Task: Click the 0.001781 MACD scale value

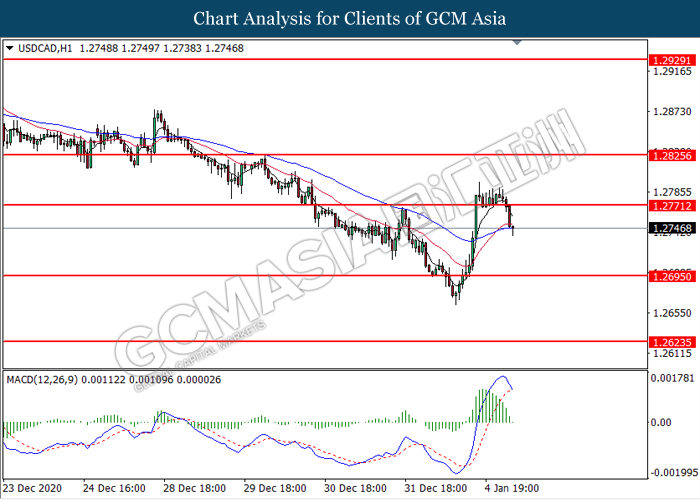Action: (669, 378)
